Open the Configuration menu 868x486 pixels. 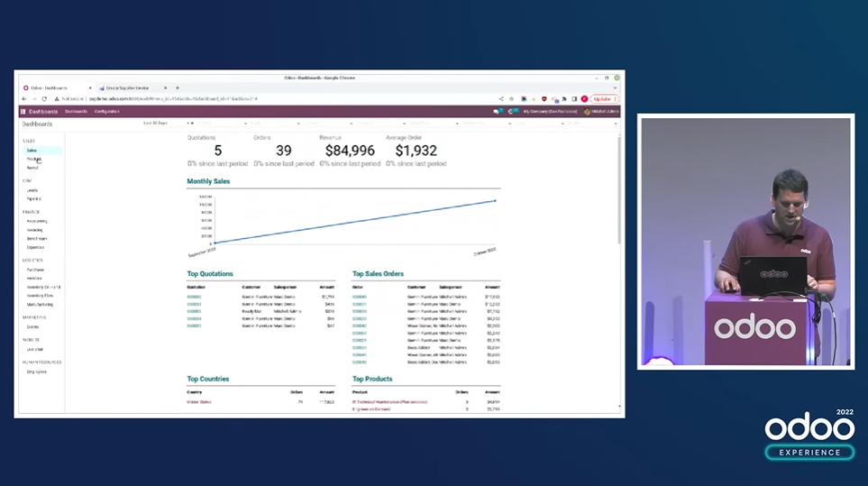[107, 111]
